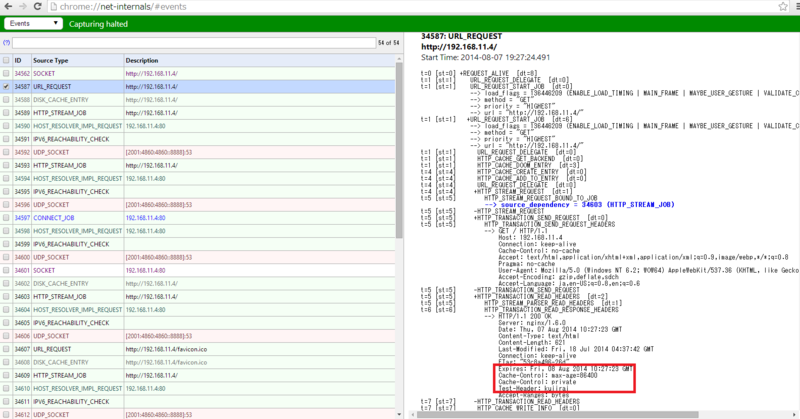Click the filter help (?) link
The width and height of the screenshot is (800, 419).
click(x=6, y=43)
